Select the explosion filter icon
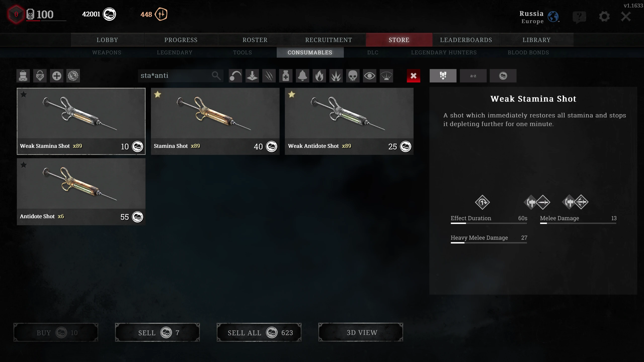The image size is (644, 362). (x=336, y=76)
